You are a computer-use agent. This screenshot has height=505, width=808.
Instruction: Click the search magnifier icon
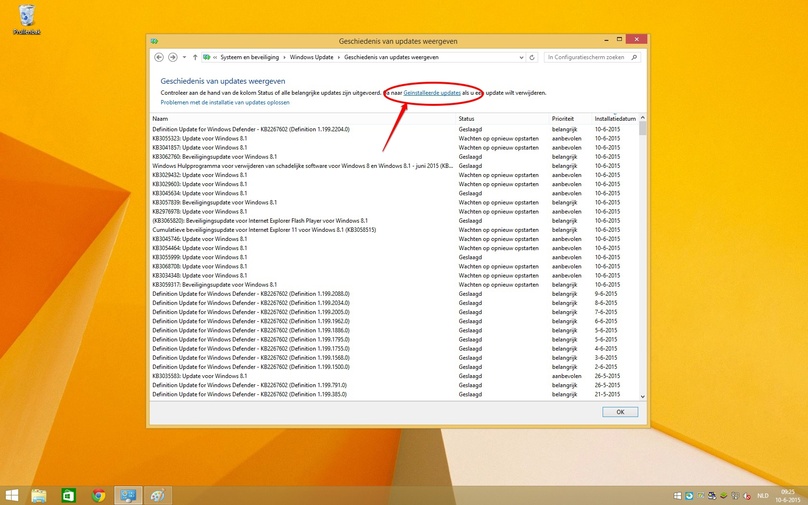[634, 57]
